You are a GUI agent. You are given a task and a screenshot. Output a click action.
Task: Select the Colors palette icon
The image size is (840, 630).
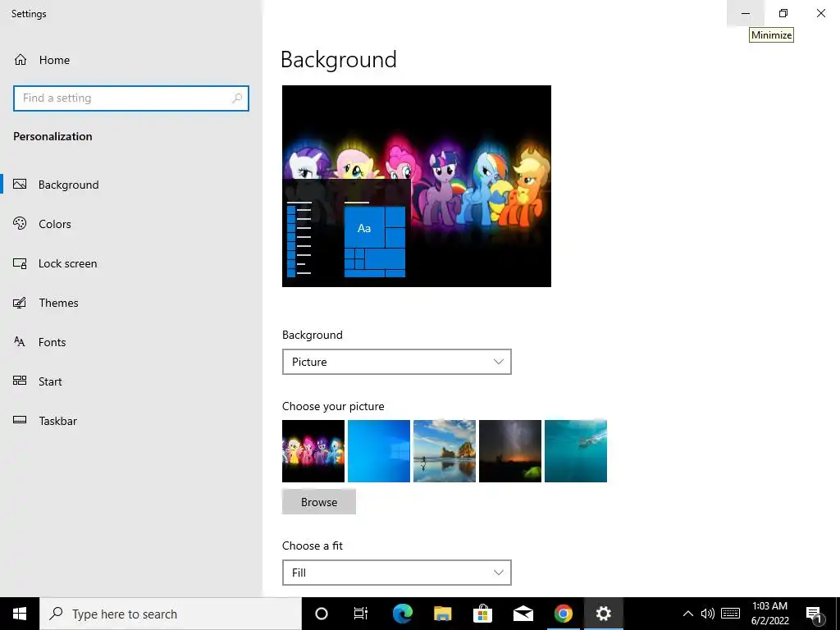[20, 223]
